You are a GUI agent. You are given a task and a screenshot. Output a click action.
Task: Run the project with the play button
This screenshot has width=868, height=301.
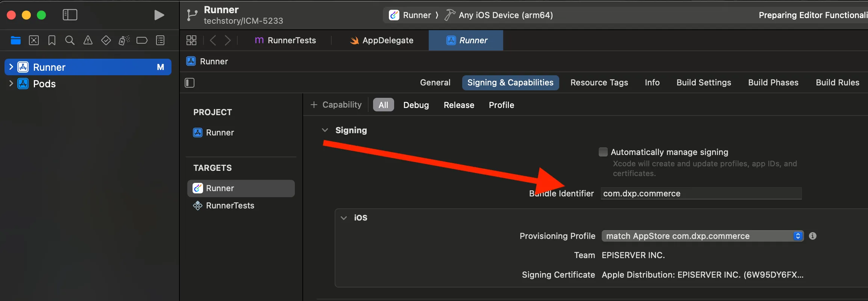(x=159, y=15)
